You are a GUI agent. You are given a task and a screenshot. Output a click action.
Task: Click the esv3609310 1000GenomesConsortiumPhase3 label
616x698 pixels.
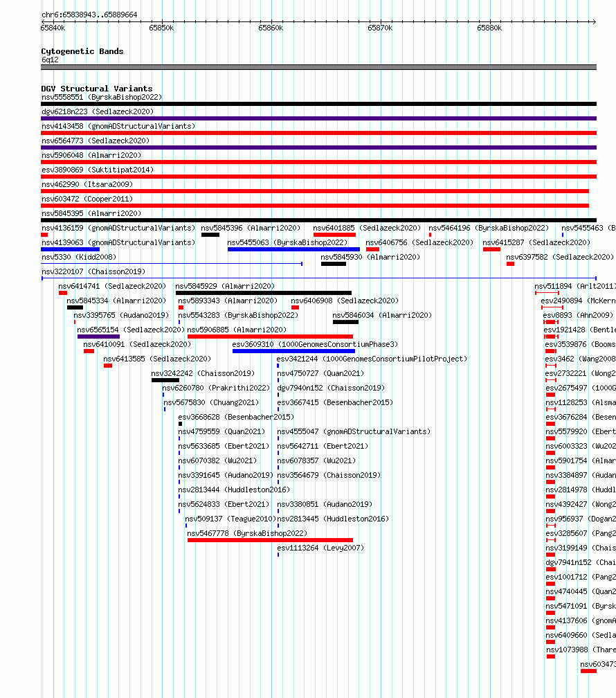(x=315, y=345)
